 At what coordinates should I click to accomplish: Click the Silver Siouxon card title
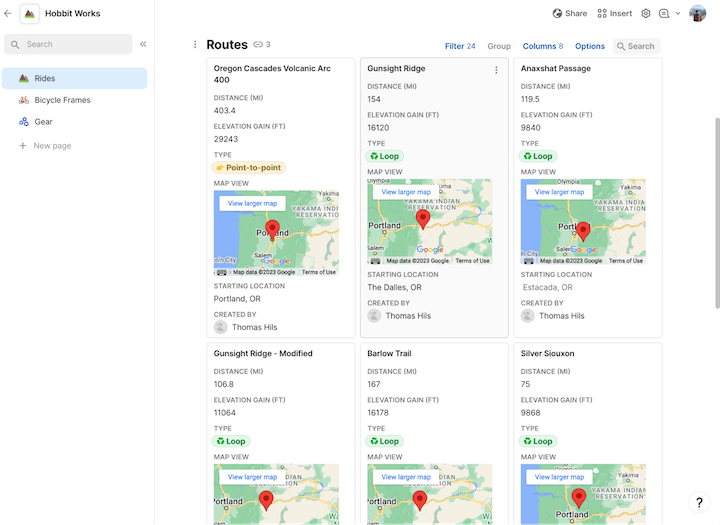tap(547, 353)
